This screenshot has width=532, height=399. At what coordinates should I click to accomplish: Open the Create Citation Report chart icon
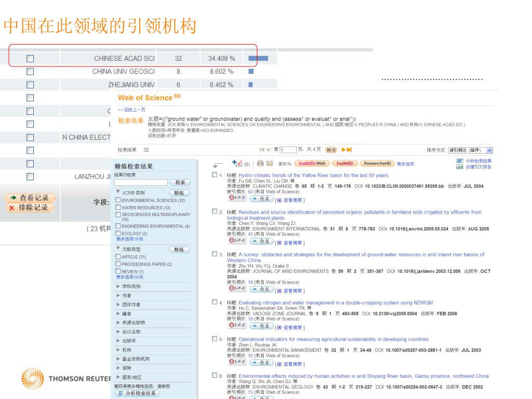click(x=460, y=167)
